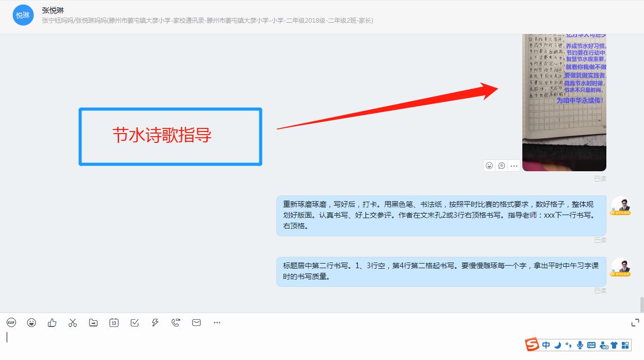Open sender avatar beside 标题居中 message
The image size is (644, 360).
click(x=621, y=268)
